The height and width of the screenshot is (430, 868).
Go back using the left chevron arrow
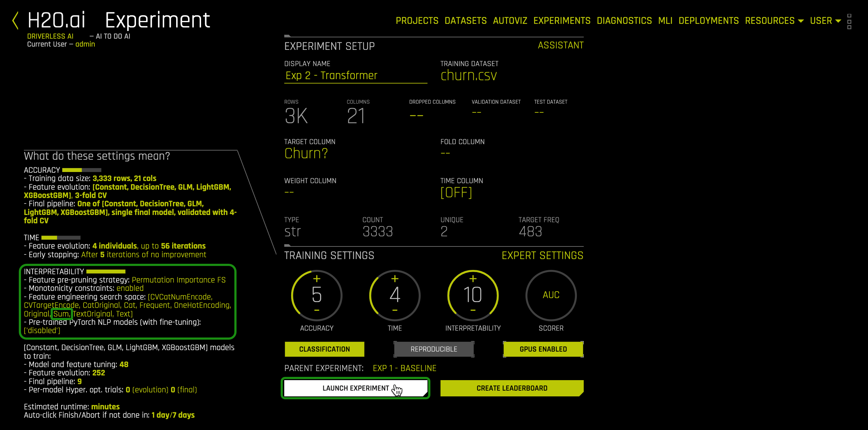15,20
